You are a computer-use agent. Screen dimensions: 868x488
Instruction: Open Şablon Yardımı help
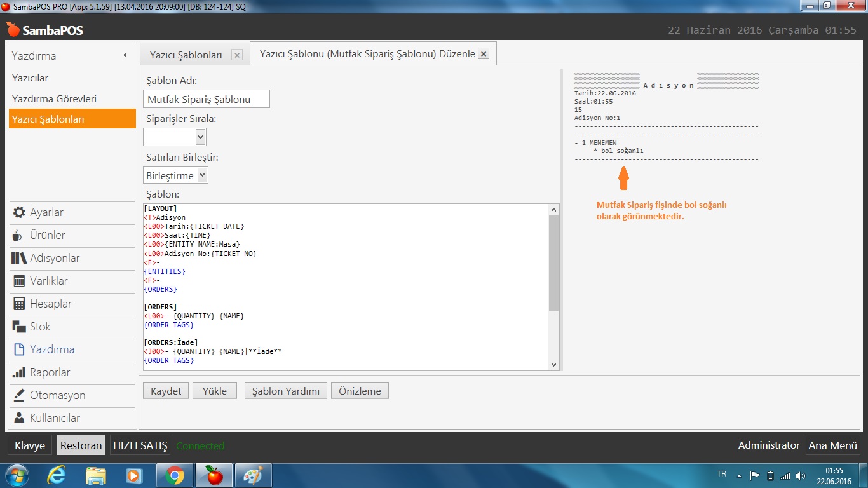click(x=285, y=391)
